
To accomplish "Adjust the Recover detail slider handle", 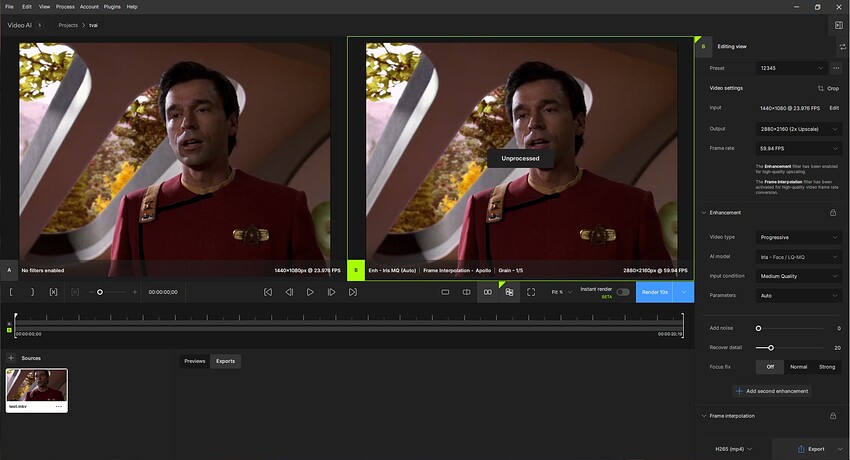I will tap(771, 347).
